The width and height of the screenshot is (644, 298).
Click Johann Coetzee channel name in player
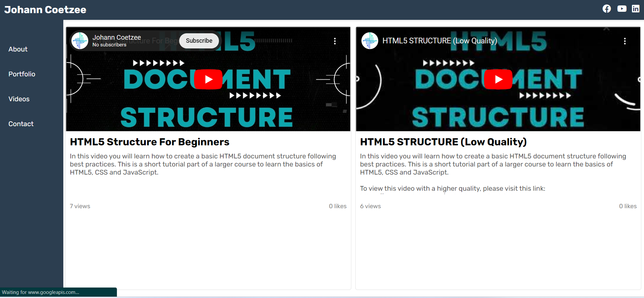117,37
